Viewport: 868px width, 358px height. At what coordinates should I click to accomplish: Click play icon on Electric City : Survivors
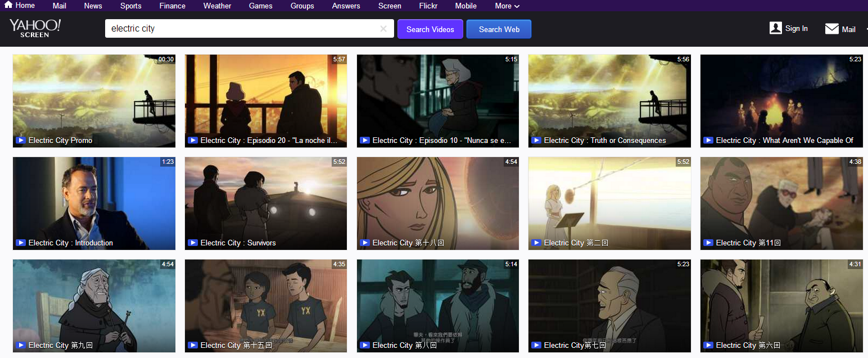coord(193,243)
